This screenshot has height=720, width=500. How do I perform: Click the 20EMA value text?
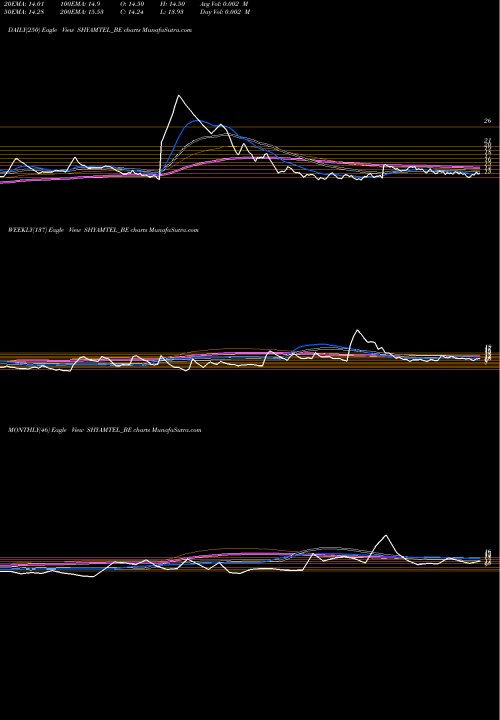click(22, 4)
